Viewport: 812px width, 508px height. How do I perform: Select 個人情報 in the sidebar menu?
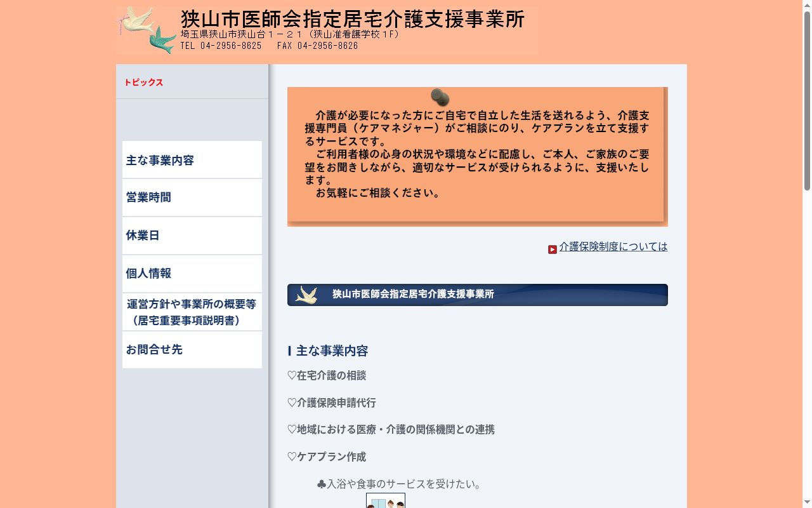[x=192, y=274]
